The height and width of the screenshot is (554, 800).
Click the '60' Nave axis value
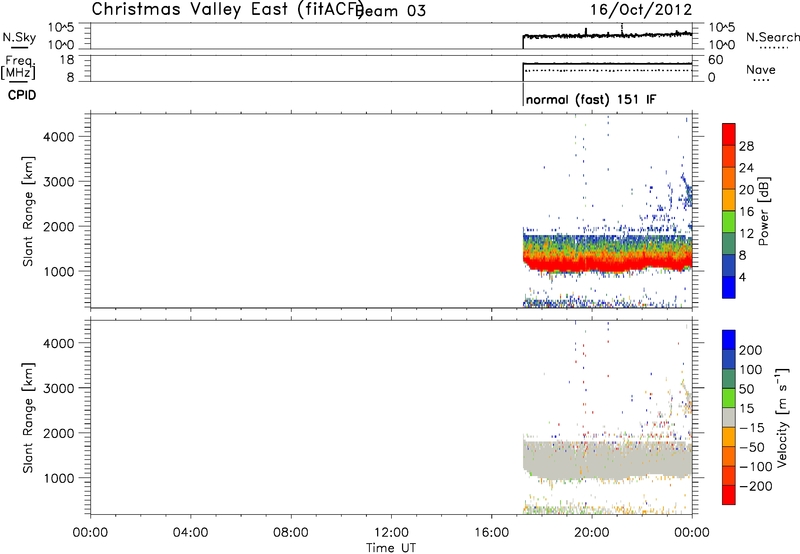tap(716, 60)
